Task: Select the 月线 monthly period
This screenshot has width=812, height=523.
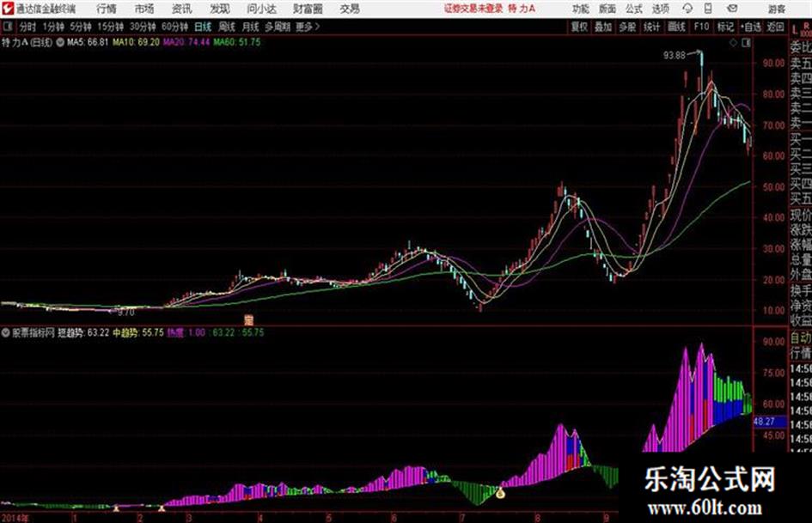Action: [x=251, y=27]
